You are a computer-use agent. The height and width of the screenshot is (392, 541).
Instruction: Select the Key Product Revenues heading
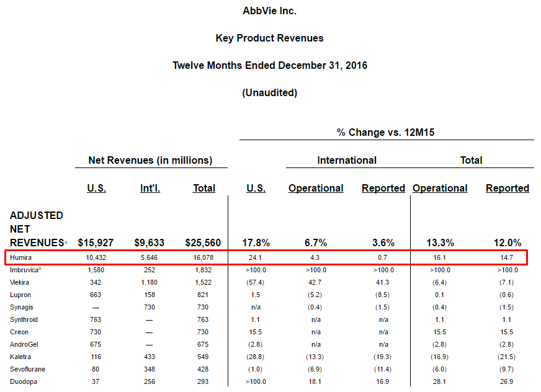pyautogui.click(x=269, y=38)
